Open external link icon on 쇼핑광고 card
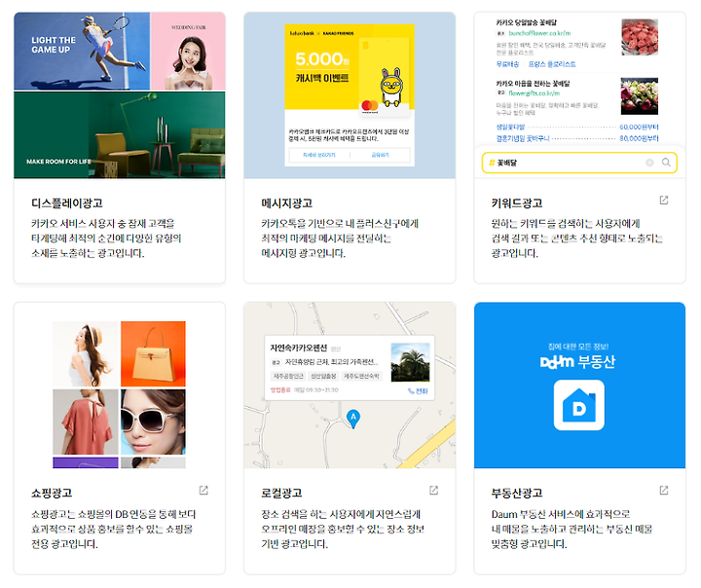Image resolution: width=701 pixels, height=588 pixels. (x=203, y=490)
